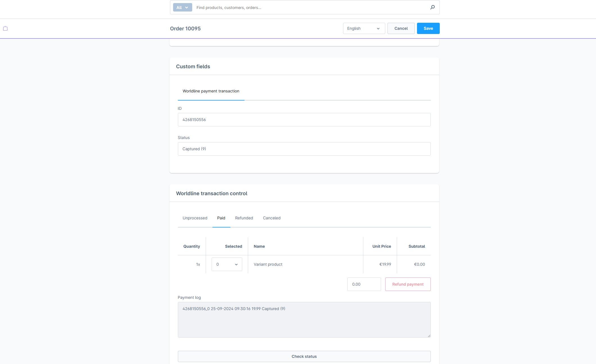Click the blue Save button

click(428, 28)
